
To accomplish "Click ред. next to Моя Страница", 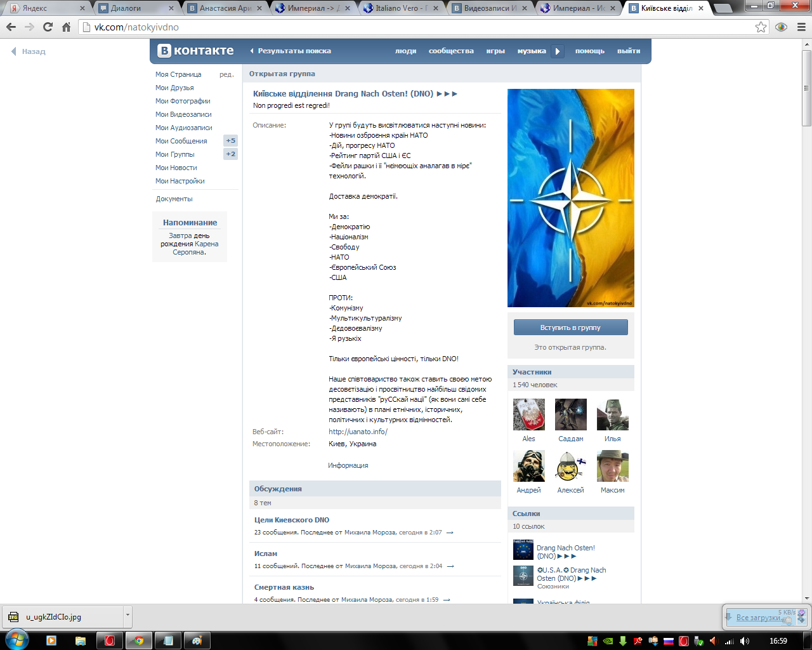I will click(x=226, y=74).
